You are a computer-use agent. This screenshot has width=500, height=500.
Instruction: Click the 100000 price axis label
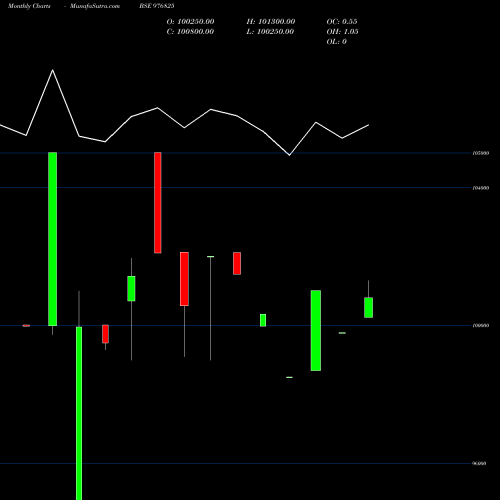[x=481, y=325]
